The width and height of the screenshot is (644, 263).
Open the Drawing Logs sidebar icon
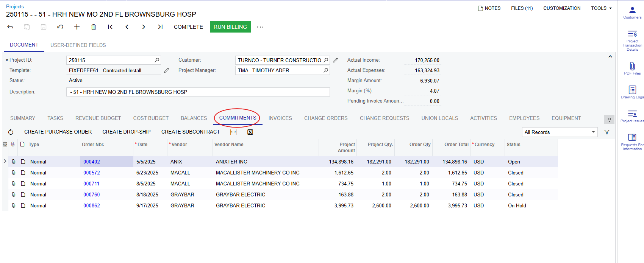pyautogui.click(x=632, y=92)
